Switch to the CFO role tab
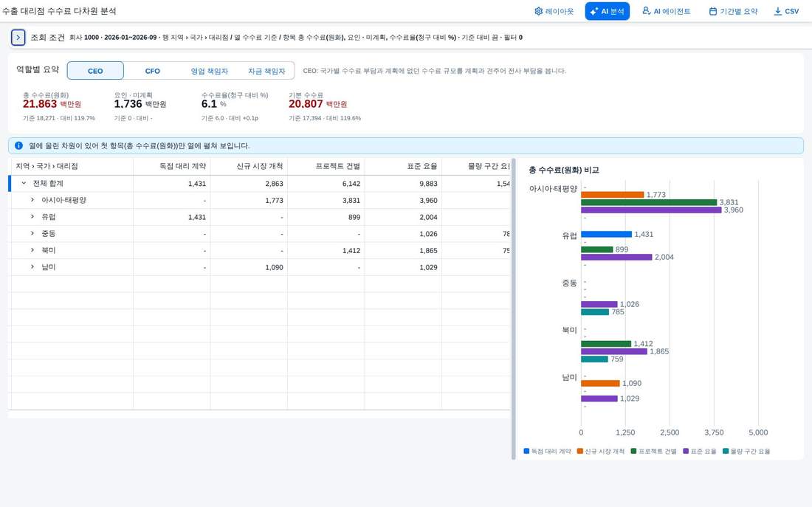The height and width of the screenshot is (507, 812). pyautogui.click(x=152, y=71)
